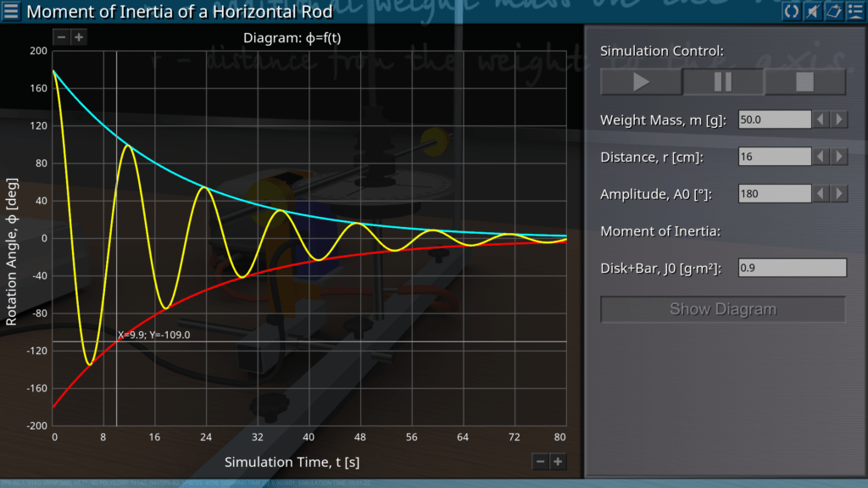The height and width of the screenshot is (488, 868).
Task: Decrease the Distance r value
Action: [x=821, y=157]
